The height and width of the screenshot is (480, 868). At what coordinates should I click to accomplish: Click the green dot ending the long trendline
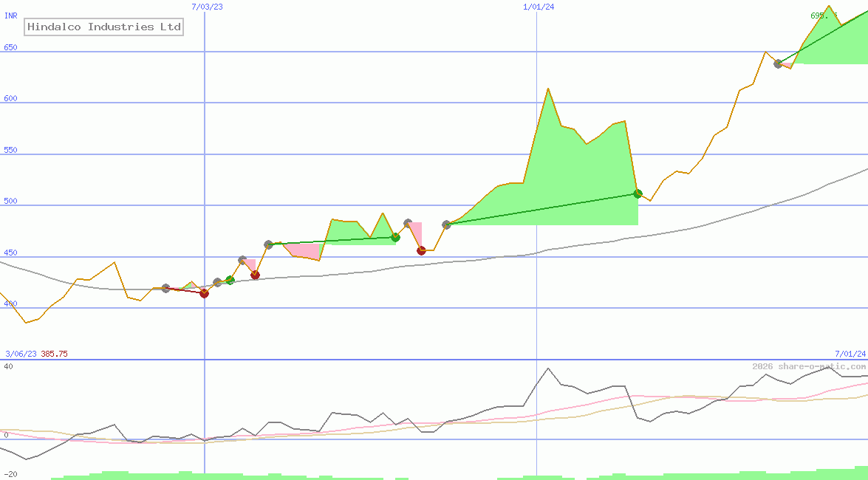click(x=637, y=193)
